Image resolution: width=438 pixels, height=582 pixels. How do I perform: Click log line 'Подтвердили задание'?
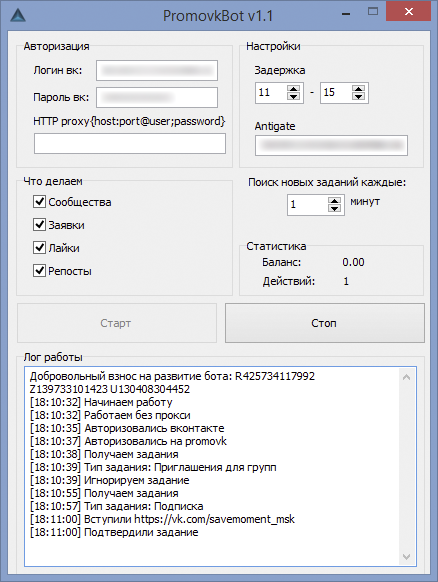(x=114, y=532)
